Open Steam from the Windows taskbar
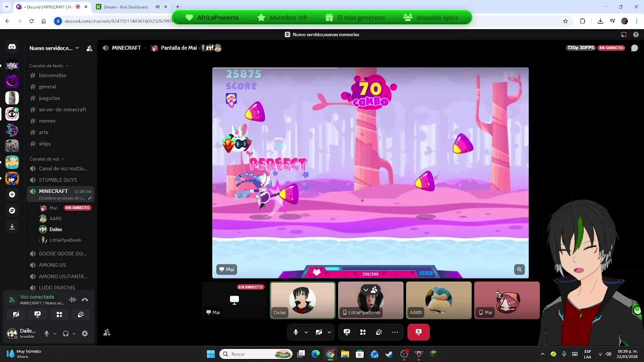Viewport: 644px width, 362px height. pyautogui.click(x=389, y=354)
